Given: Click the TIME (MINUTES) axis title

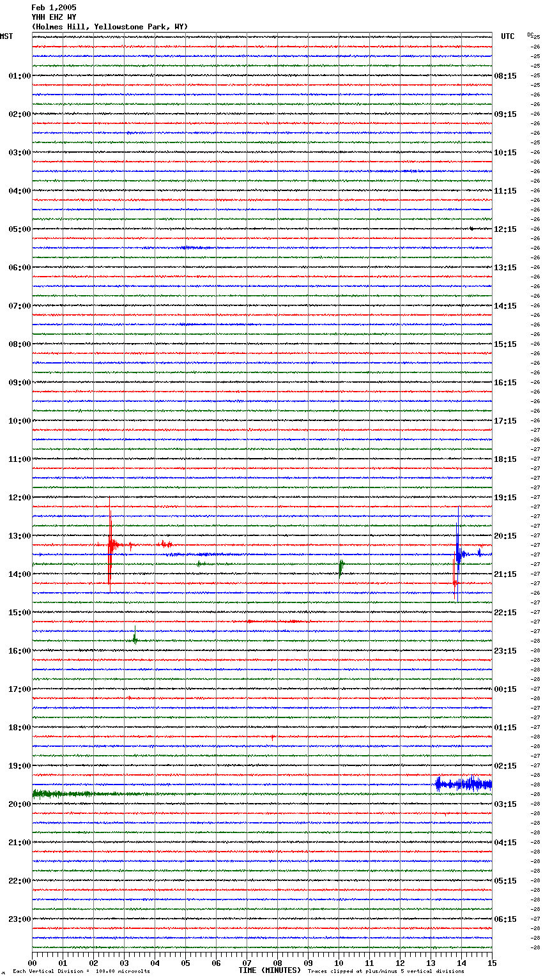Looking at the screenshot, I should (270, 970).
